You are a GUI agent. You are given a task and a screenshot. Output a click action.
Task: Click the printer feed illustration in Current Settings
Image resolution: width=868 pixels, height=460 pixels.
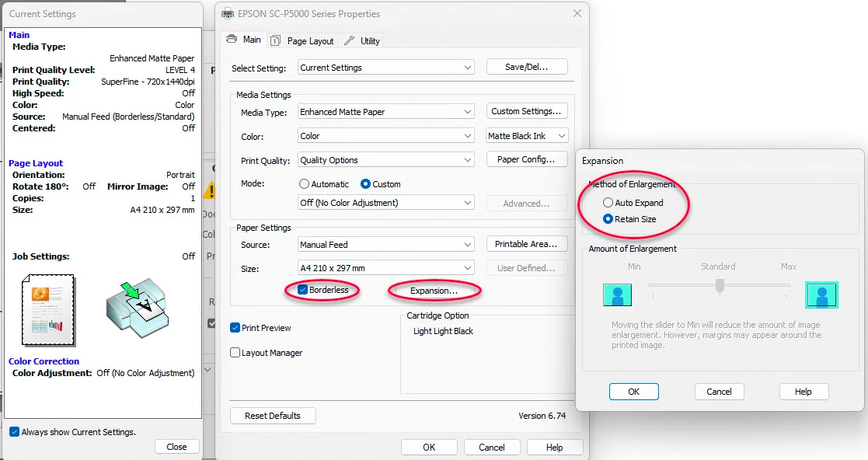[x=138, y=308]
